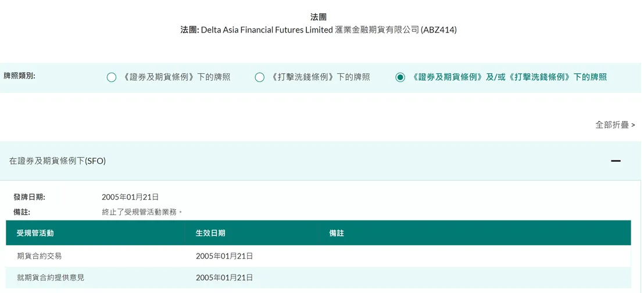Click the arrow next to 全部折疊

[634, 125]
